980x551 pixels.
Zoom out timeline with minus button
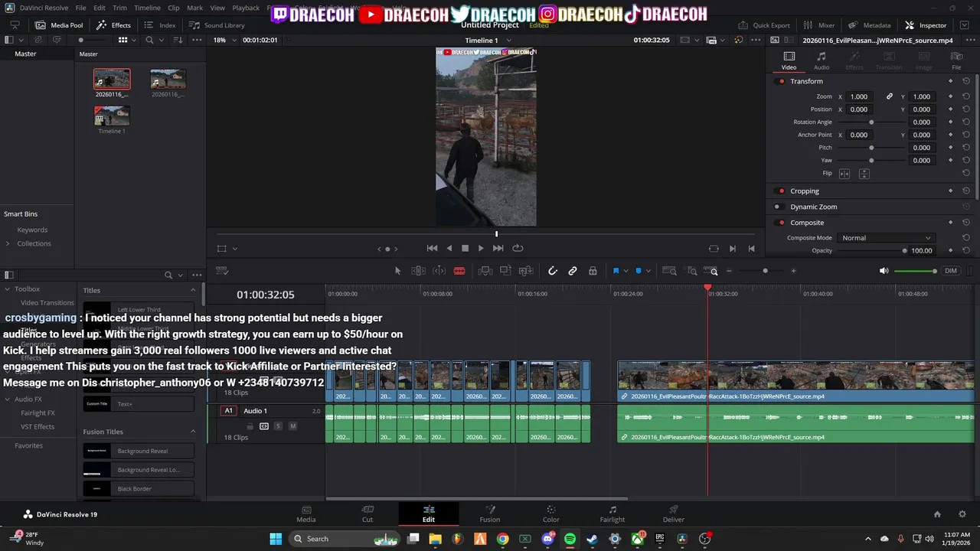(729, 271)
